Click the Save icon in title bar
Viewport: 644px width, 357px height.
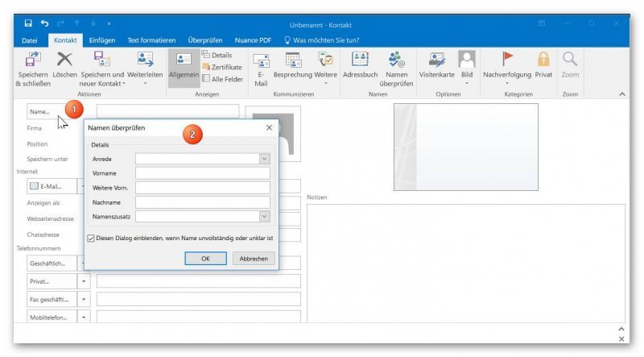point(28,23)
